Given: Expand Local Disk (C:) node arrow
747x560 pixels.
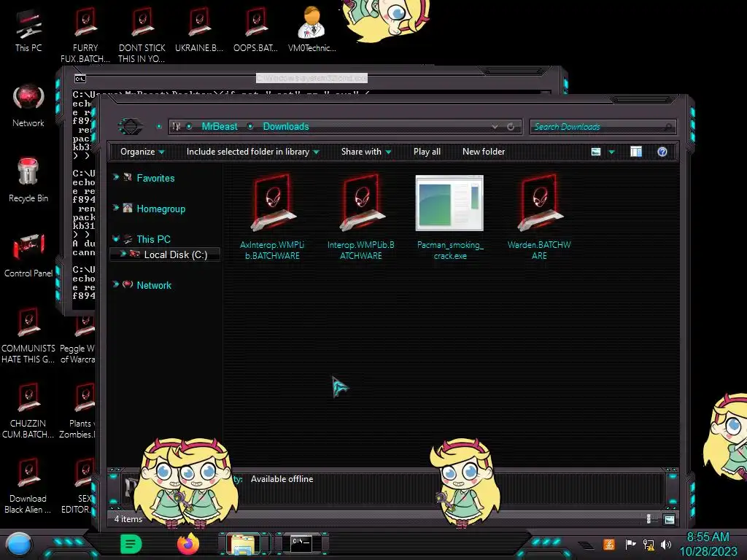Looking at the screenshot, I should coord(123,254).
